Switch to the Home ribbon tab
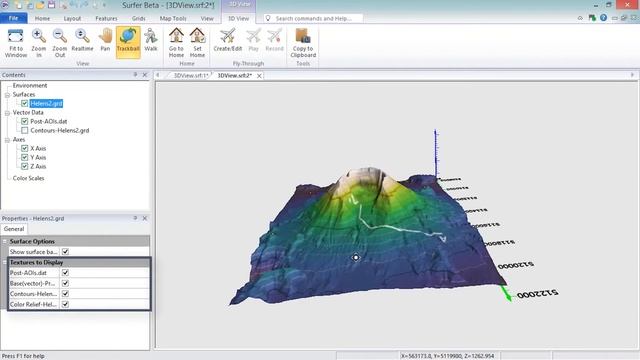 click(x=42, y=18)
